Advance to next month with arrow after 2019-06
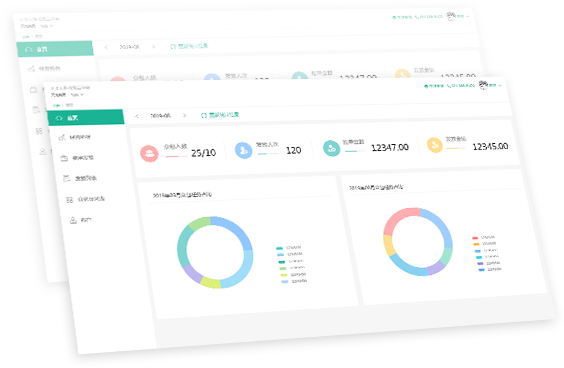The height and width of the screenshot is (368, 564). pos(185,115)
